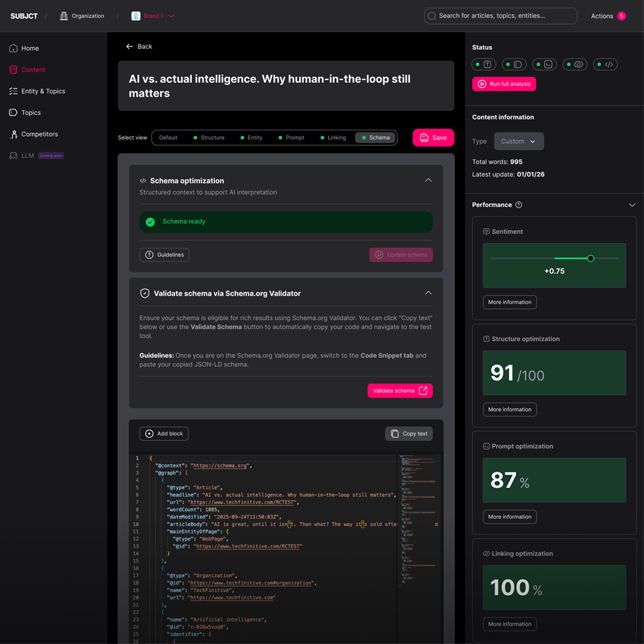
Task: Switch to the Linking view
Action: click(333, 138)
